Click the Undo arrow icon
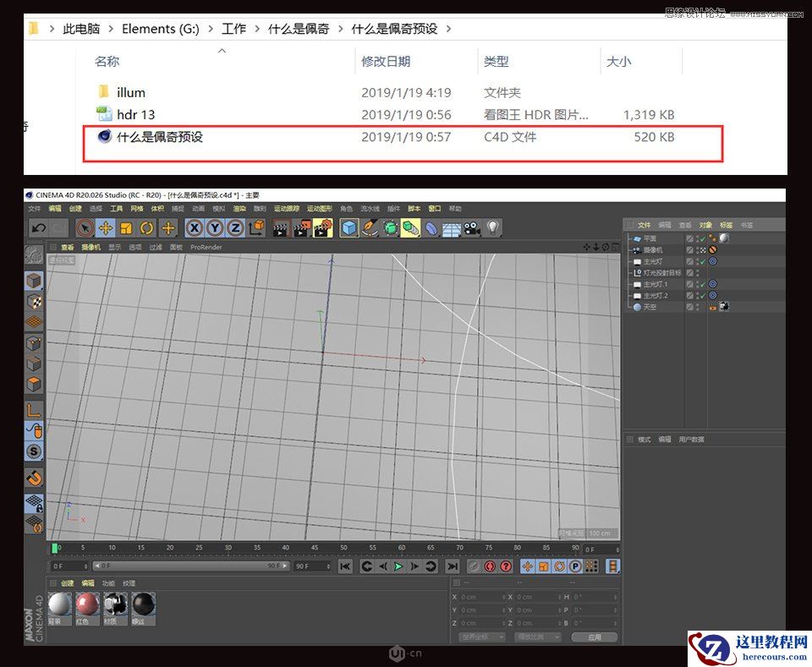The image size is (812, 667). (x=39, y=227)
